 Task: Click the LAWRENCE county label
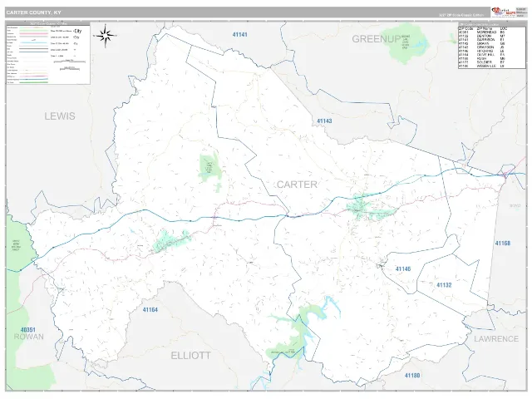(496, 339)
